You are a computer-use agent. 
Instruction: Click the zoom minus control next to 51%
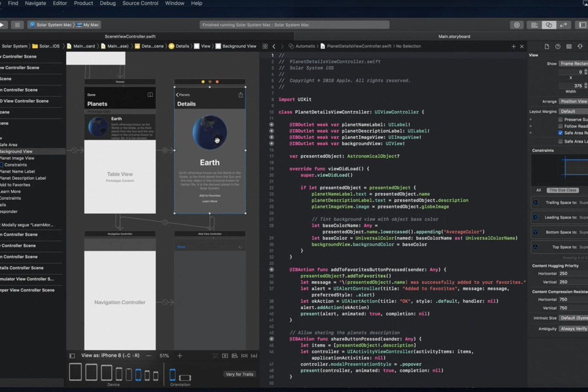point(149,355)
